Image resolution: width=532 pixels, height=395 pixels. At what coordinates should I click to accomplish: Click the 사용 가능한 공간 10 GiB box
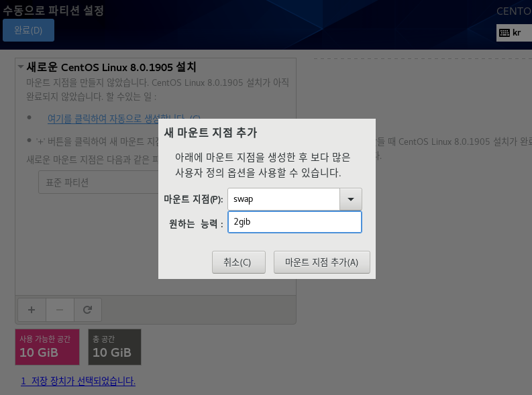(47, 347)
